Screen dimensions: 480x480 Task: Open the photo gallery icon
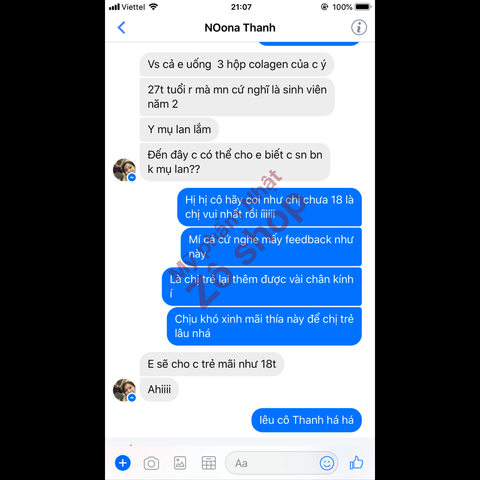pos(180,463)
